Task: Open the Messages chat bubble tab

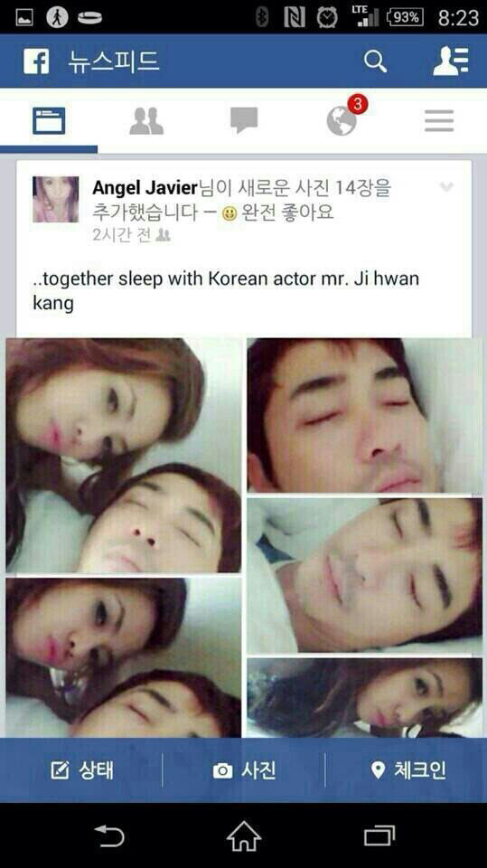Action: coord(244,120)
